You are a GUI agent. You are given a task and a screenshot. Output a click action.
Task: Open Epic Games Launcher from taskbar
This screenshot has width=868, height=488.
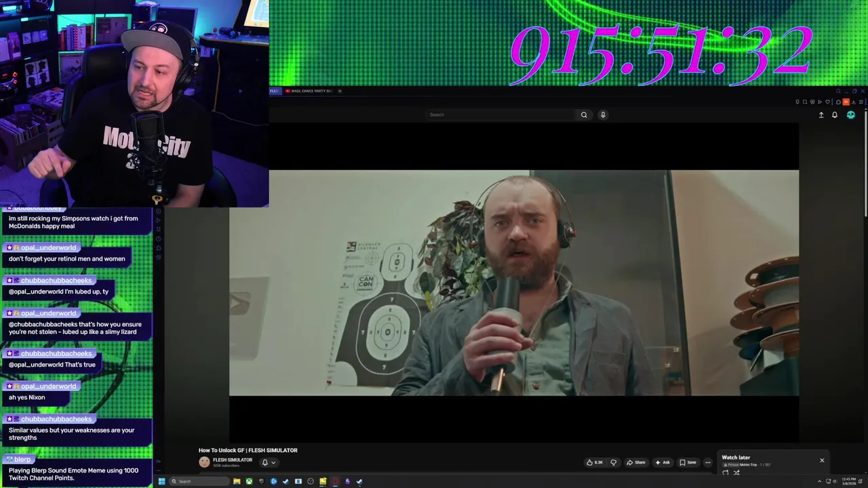[261, 481]
